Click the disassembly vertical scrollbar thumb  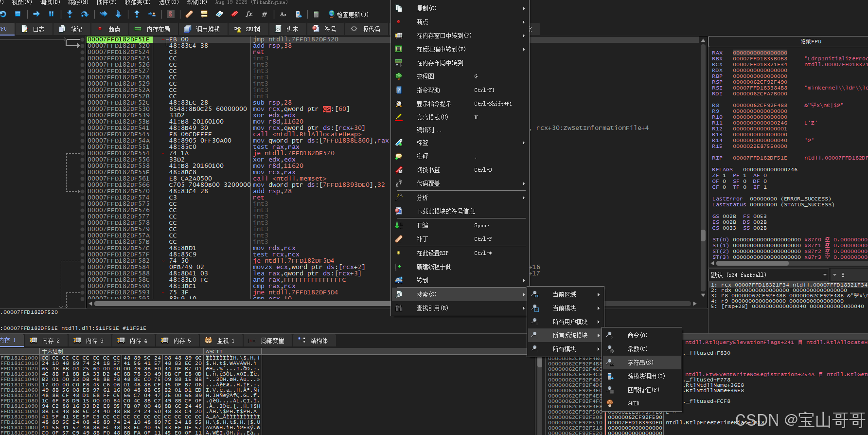(x=703, y=236)
